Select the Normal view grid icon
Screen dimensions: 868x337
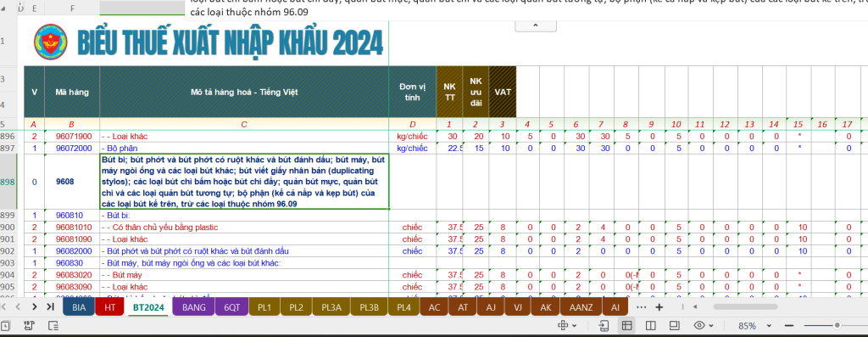(627, 325)
